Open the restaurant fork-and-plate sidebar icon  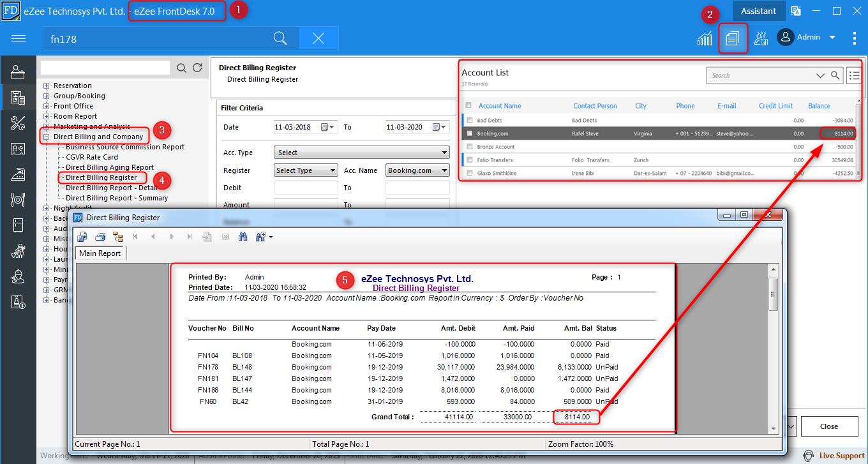(x=18, y=200)
